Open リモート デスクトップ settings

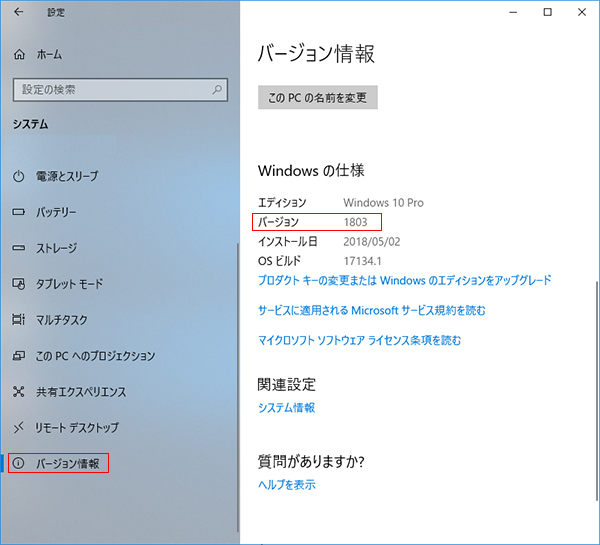[x=77, y=428]
